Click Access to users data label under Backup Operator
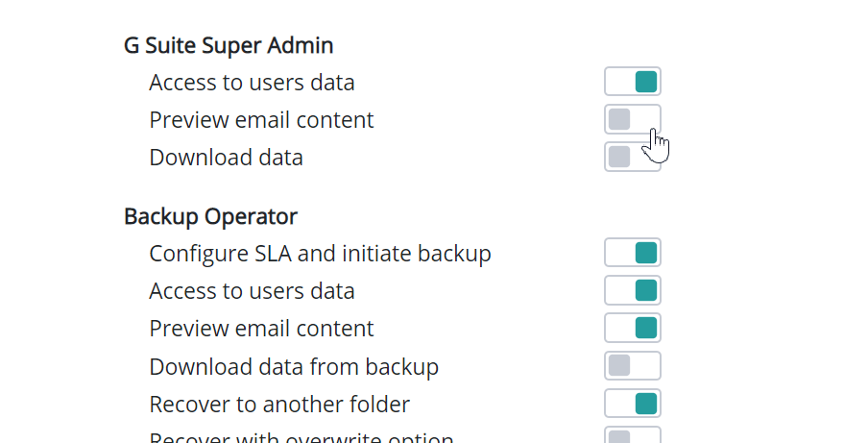Viewport: 868px width, 443px height. pyautogui.click(x=252, y=291)
